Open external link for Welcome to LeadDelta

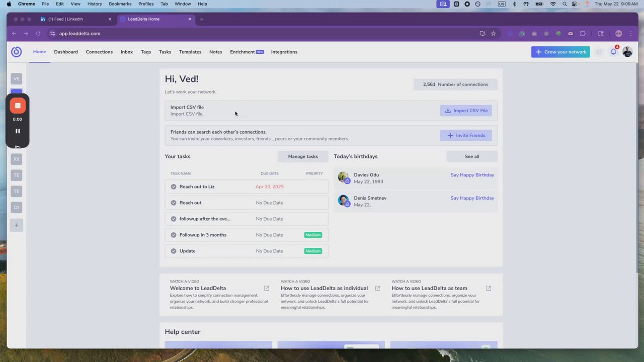coord(267,288)
